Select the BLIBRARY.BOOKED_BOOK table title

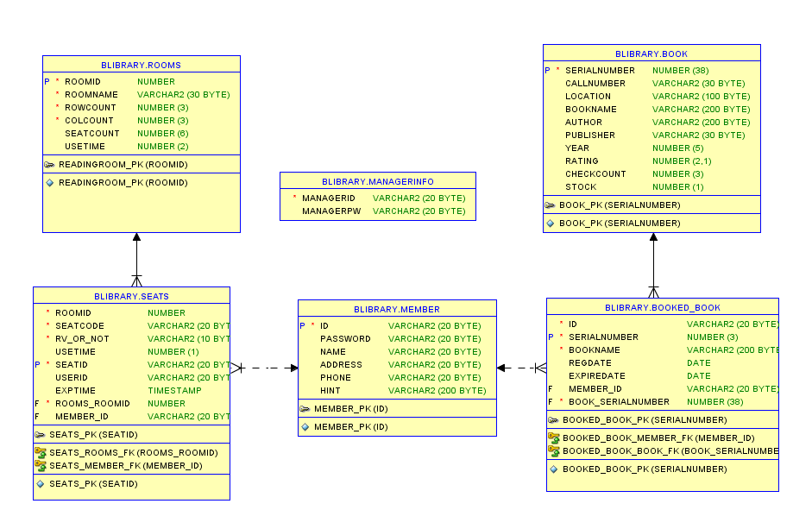(x=663, y=307)
